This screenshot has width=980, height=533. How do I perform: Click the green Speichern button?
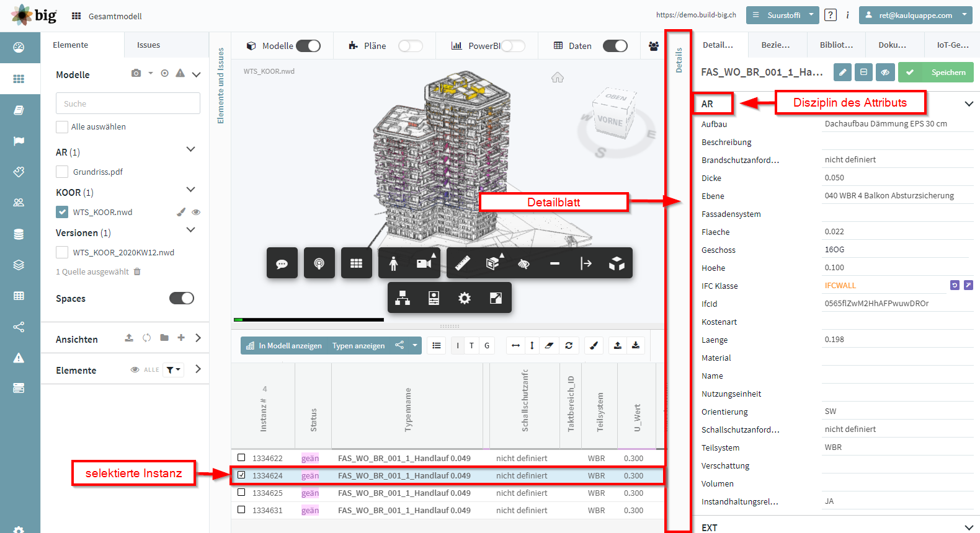tap(936, 73)
